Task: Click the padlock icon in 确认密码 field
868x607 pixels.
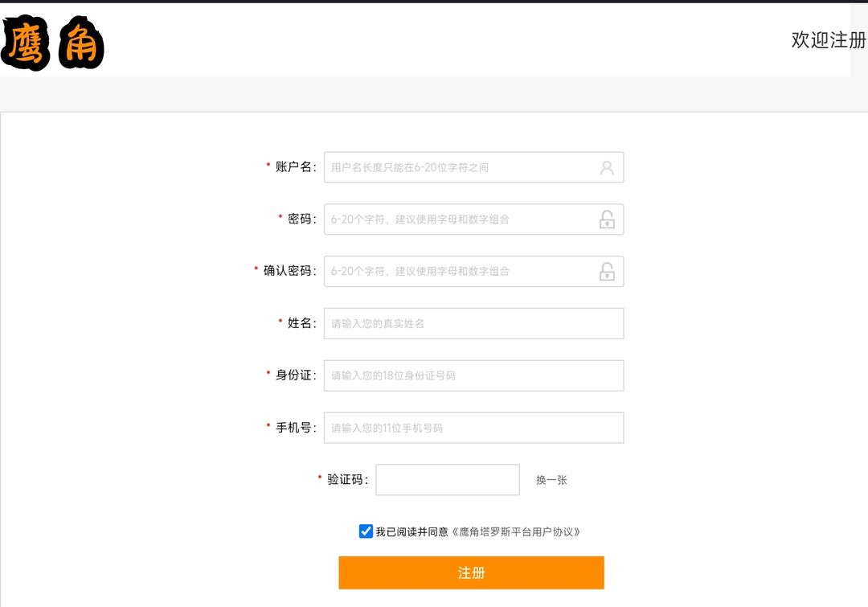Action: [x=607, y=272]
